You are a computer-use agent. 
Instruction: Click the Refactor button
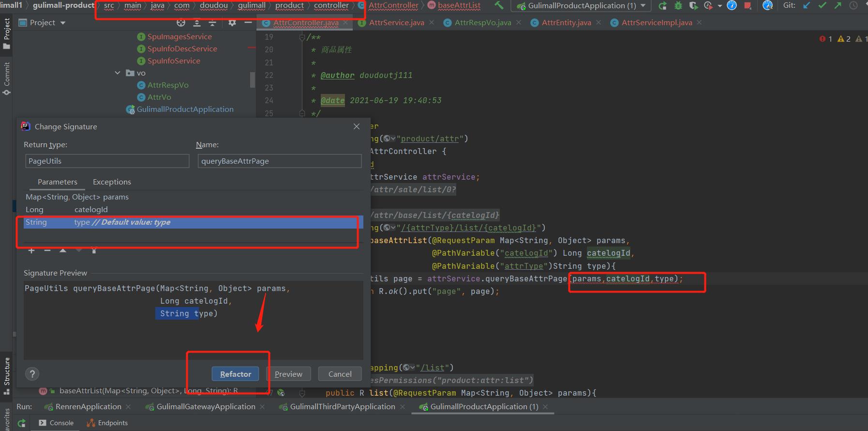click(236, 374)
